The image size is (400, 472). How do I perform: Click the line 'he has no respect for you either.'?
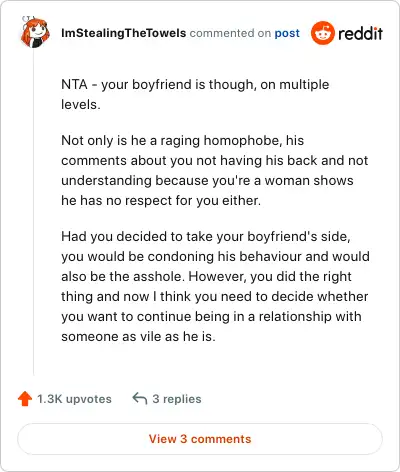point(161,200)
